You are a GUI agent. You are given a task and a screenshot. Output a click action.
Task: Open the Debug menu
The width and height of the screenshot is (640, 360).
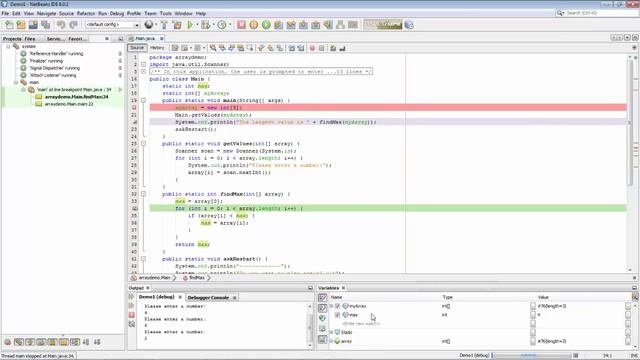117,13
